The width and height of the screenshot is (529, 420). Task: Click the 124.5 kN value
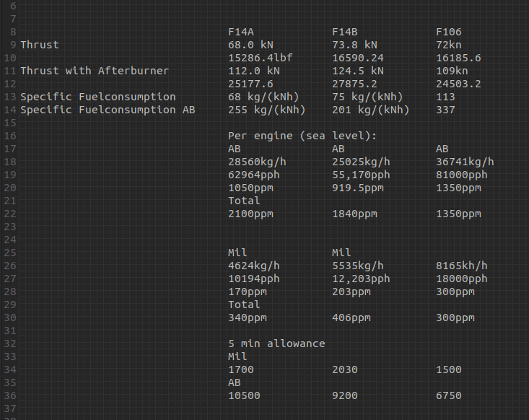358,71
